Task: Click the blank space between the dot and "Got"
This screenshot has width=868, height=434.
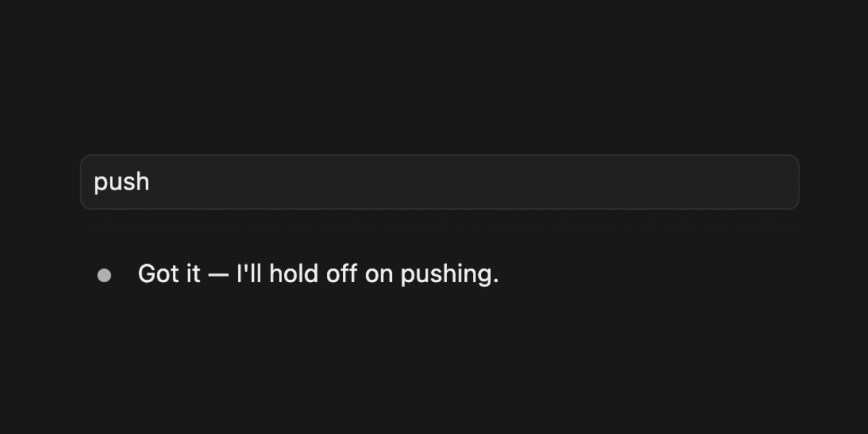Action: 124,275
